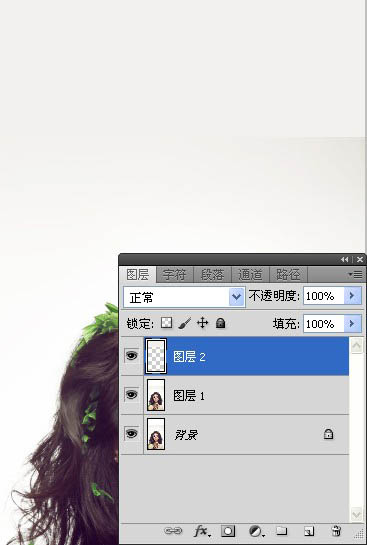Hide 图层 2 with eye icon

tap(131, 356)
